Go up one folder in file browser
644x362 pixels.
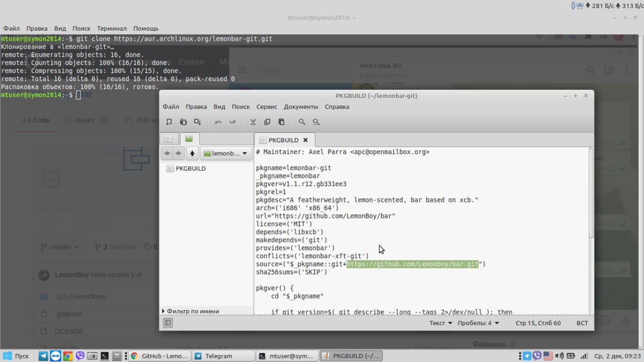(192, 153)
